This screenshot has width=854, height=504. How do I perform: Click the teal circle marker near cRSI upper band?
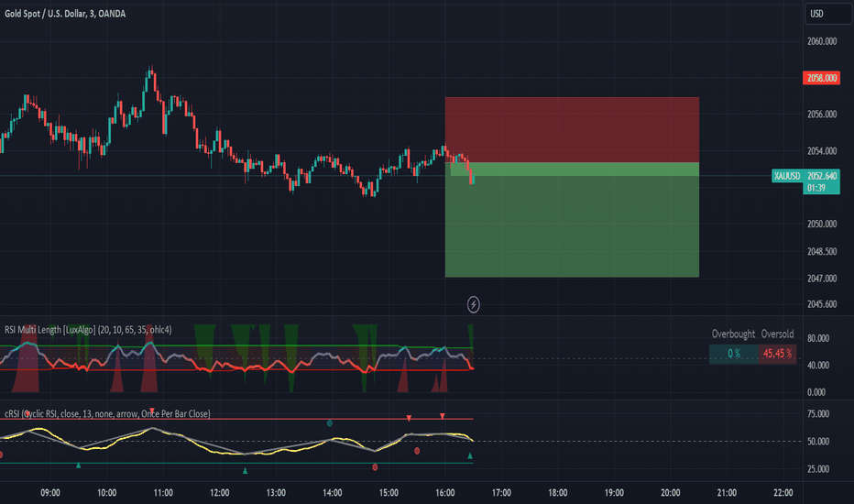(330, 422)
